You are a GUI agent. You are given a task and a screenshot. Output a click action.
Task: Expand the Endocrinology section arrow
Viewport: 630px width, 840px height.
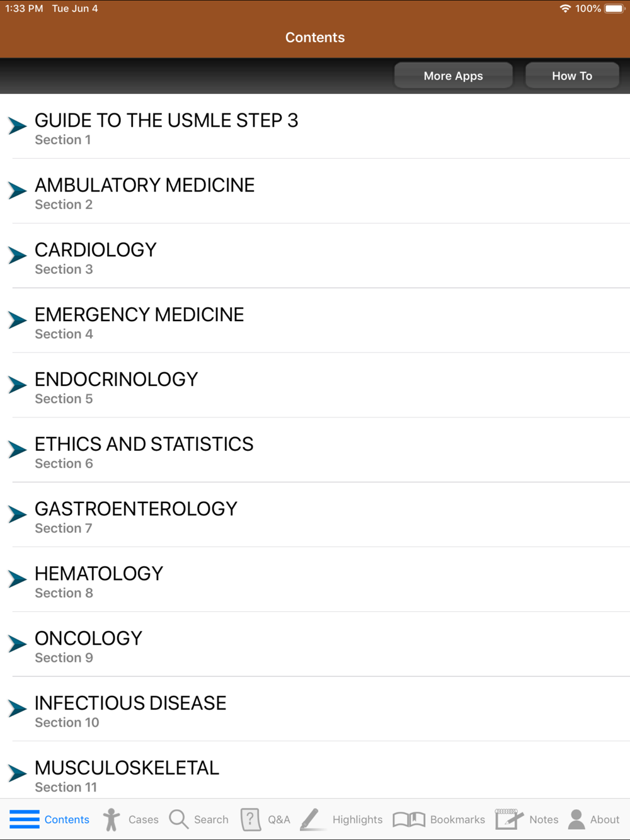point(18,385)
